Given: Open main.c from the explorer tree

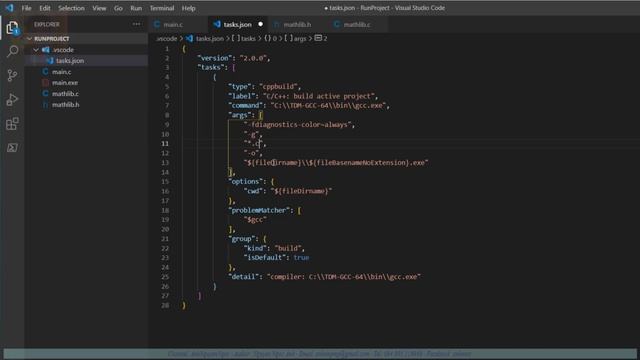Looking at the screenshot, I should (x=87, y=71).
